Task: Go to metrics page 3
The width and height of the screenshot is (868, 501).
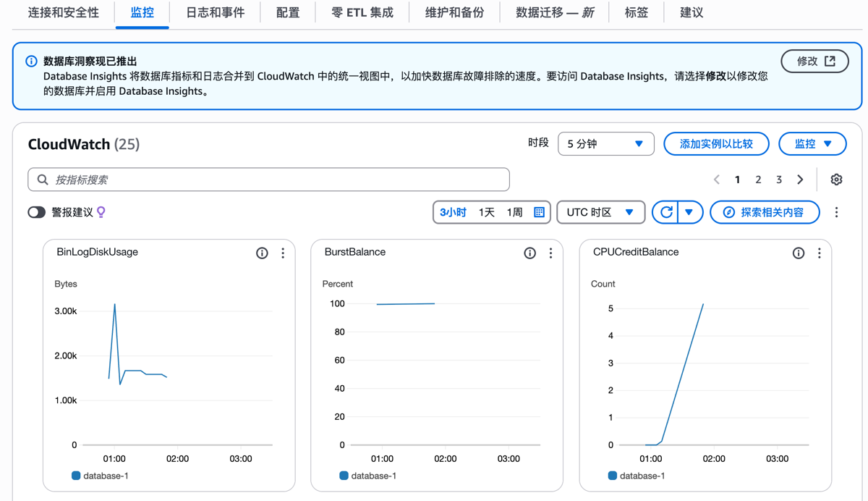Action: click(779, 180)
